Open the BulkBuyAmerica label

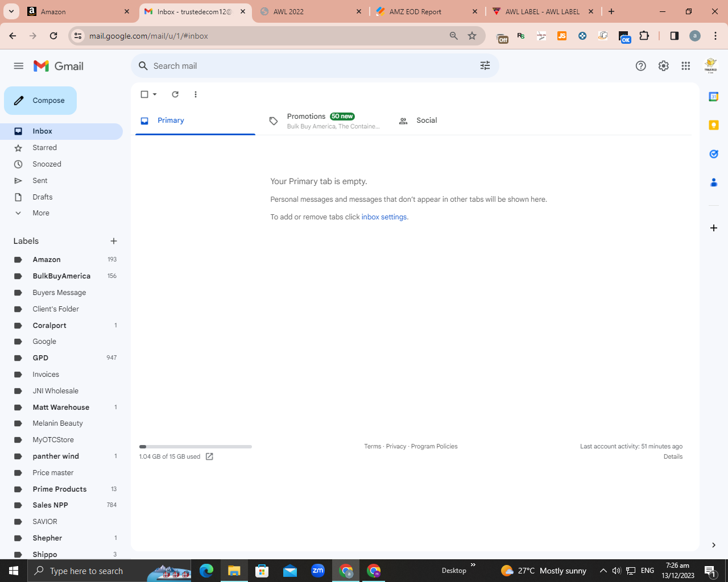(x=61, y=276)
